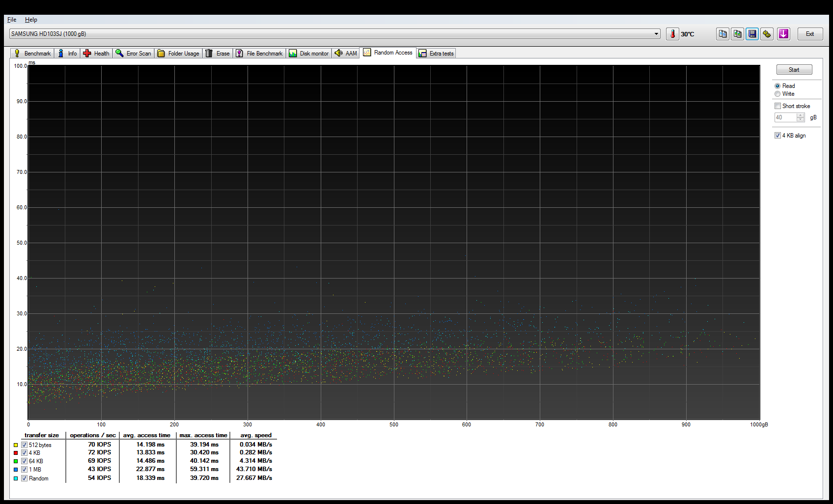Uncheck the 512 bytes transfer size
This screenshot has width=833, height=504.
(24, 445)
